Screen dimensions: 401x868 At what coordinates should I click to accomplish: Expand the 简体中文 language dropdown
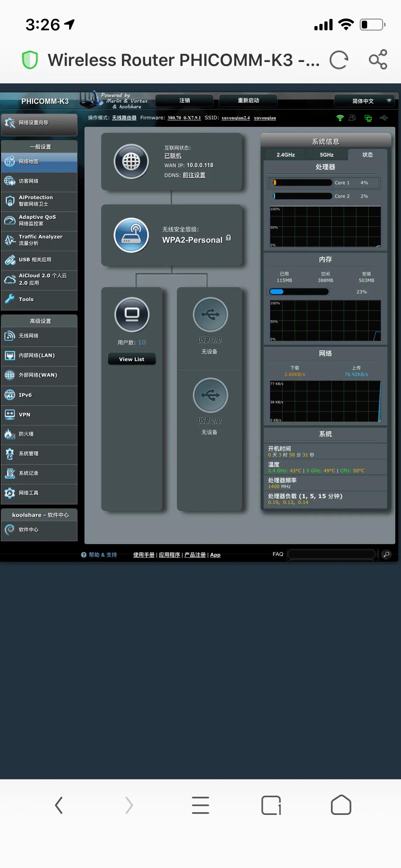364,101
